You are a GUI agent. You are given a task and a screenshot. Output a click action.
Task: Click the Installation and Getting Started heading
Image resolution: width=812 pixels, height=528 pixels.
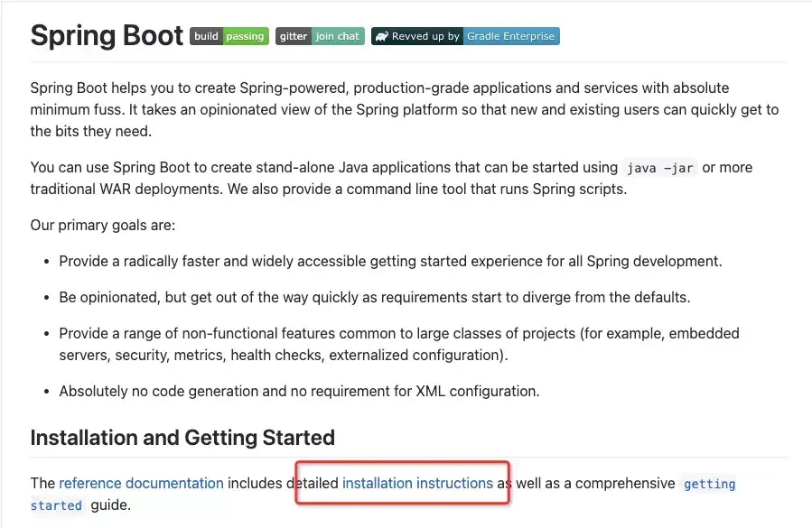click(182, 438)
